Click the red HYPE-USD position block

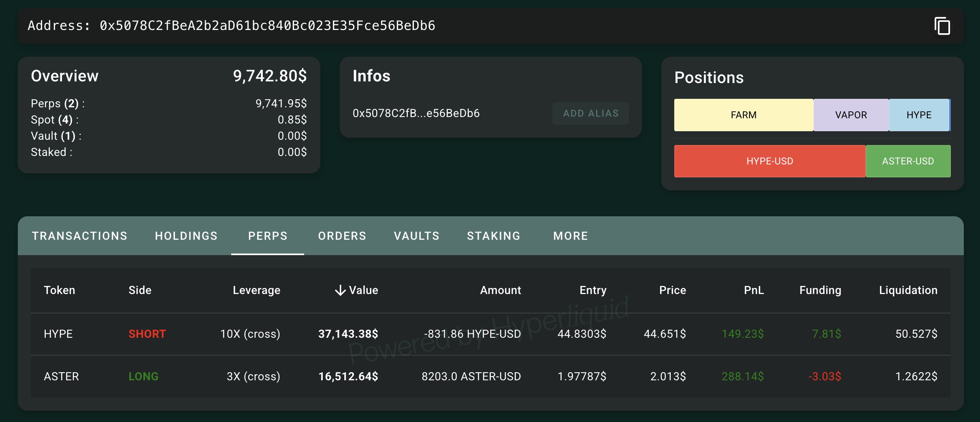click(769, 161)
